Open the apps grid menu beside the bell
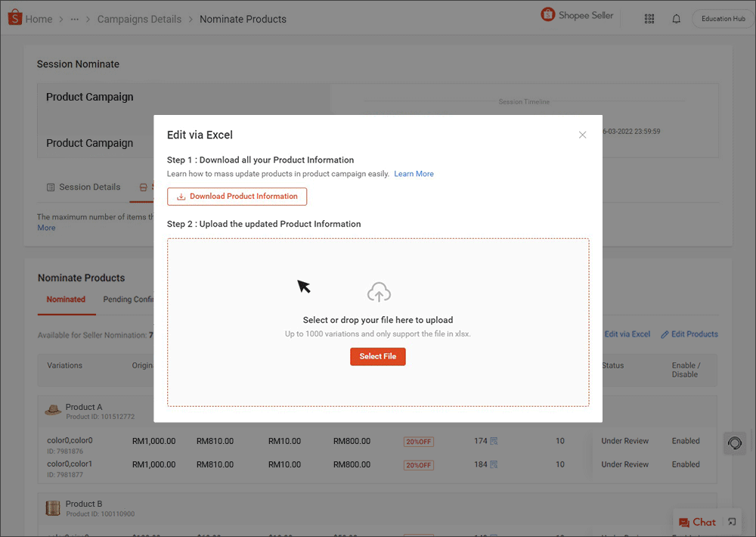756x537 pixels. (649, 18)
